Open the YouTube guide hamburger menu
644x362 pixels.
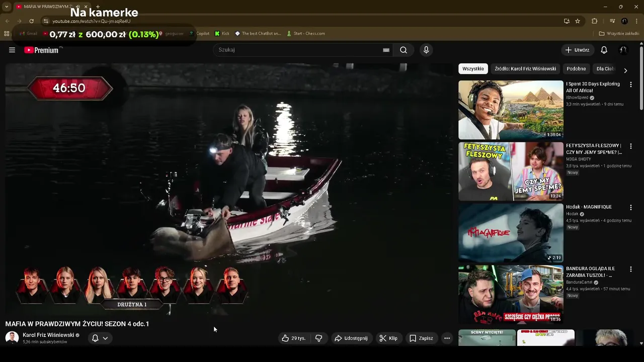tap(12, 50)
